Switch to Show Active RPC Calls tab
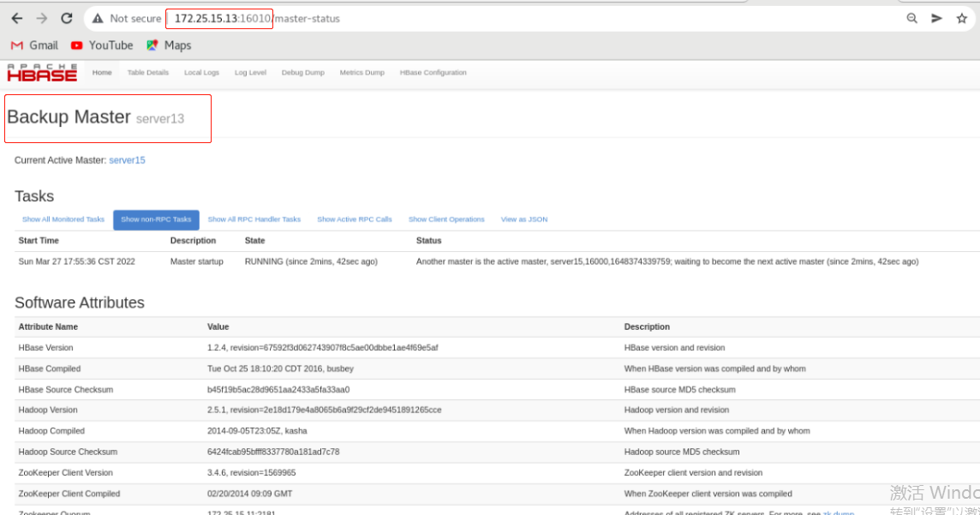 (355, 219)
